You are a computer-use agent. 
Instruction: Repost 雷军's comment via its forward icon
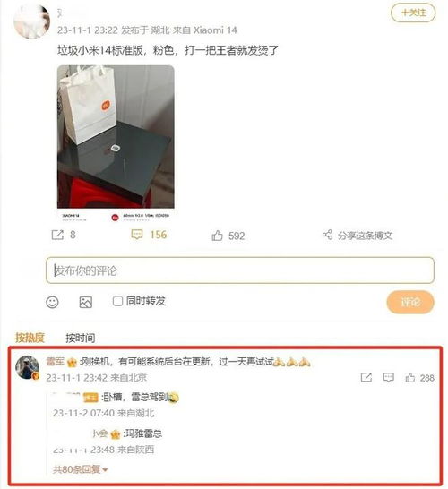(x=366, y=377)
